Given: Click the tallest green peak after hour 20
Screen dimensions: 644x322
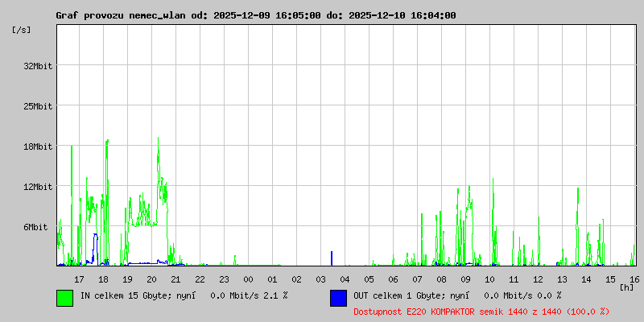Looking at the screenshot, I should [158, 164].
